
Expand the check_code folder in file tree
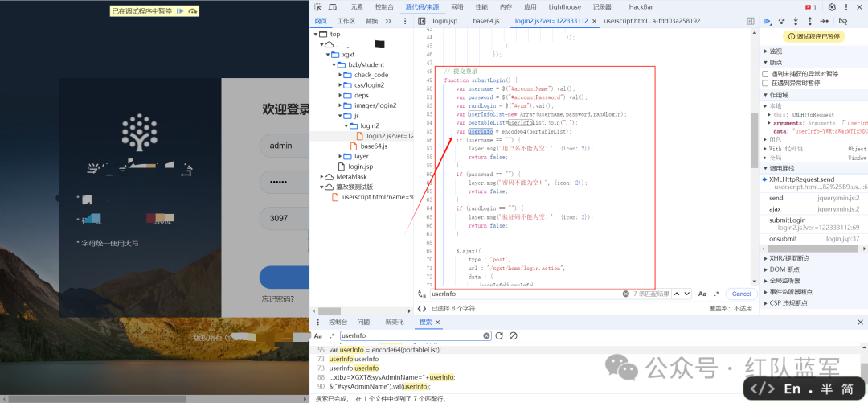tap(341, 75)
